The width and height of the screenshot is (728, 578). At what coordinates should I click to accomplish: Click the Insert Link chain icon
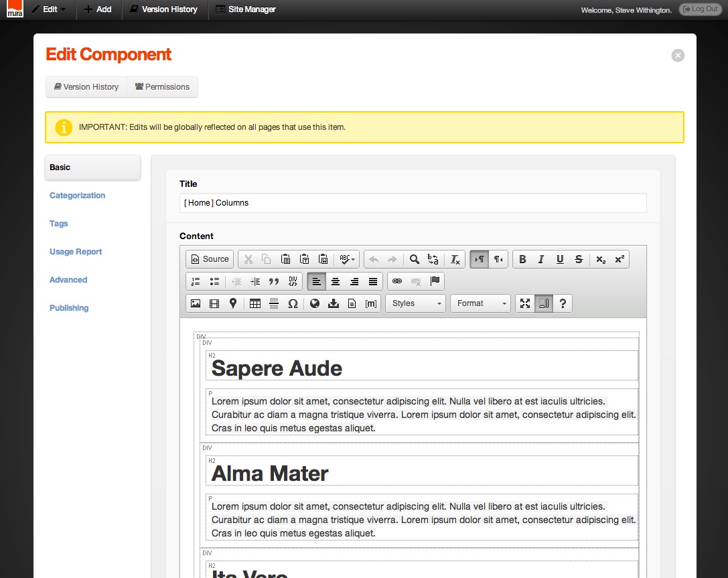tap(397, 281)
